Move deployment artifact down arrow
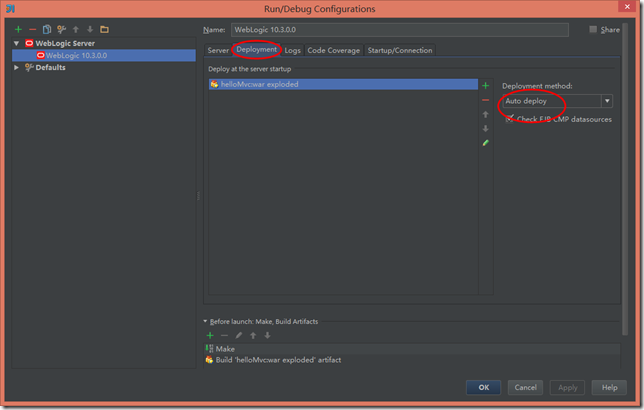This screenshot has height=410, width=644. pos(485,129)
